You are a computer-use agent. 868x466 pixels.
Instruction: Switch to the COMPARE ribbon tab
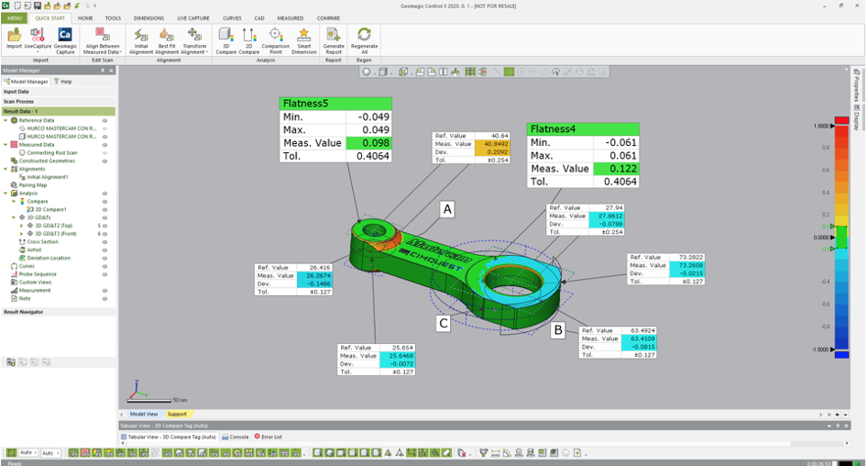coord(328,18)
